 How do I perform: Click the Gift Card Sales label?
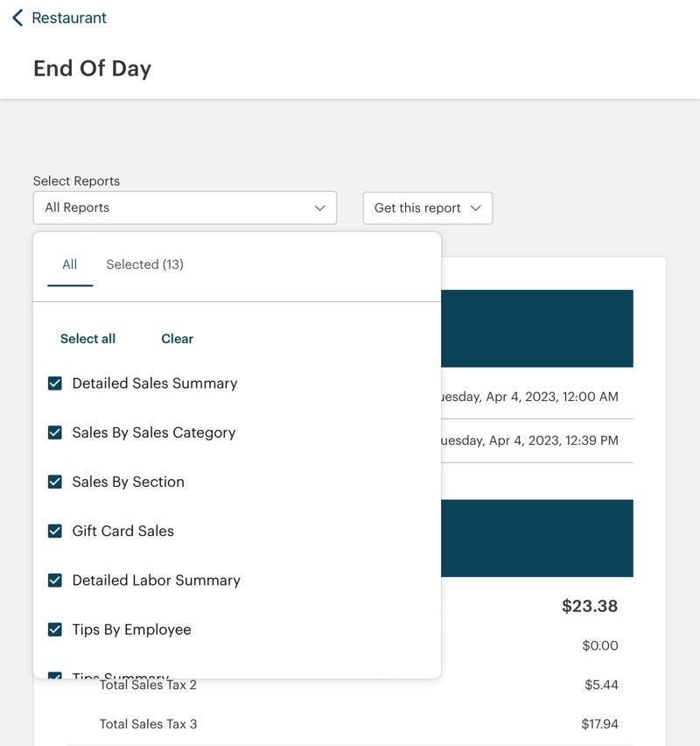(122, 531)
